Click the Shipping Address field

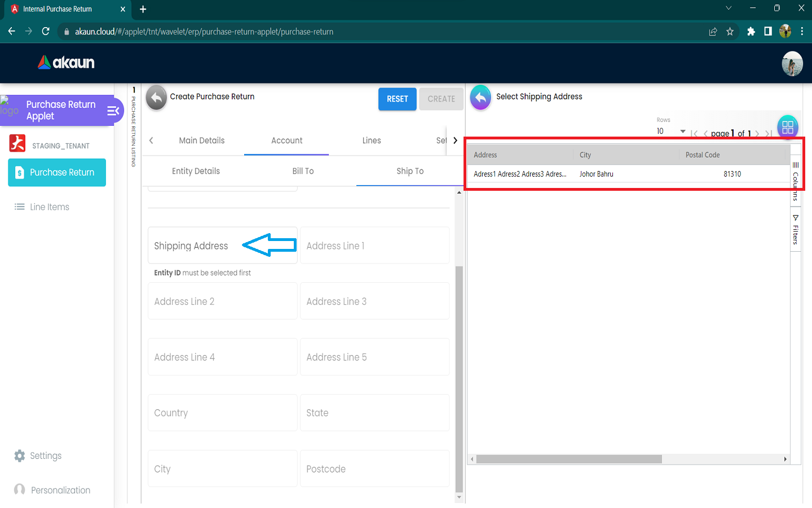[x=222, y=246]
